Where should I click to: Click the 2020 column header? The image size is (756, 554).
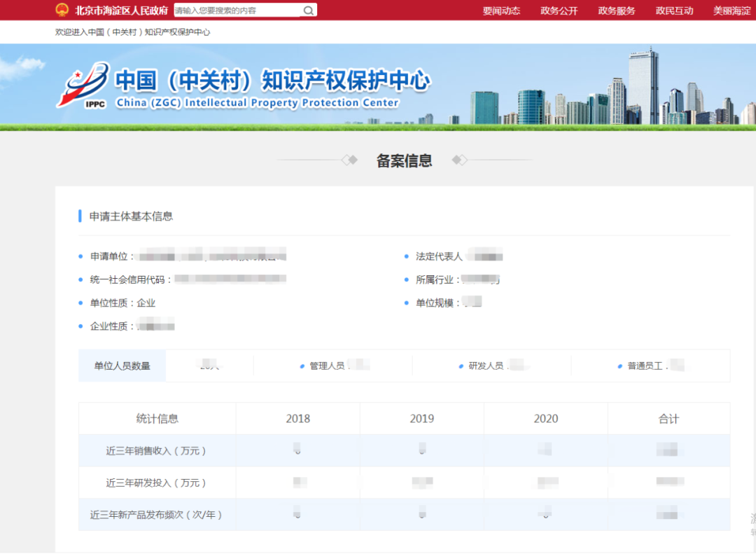(546, 418)
